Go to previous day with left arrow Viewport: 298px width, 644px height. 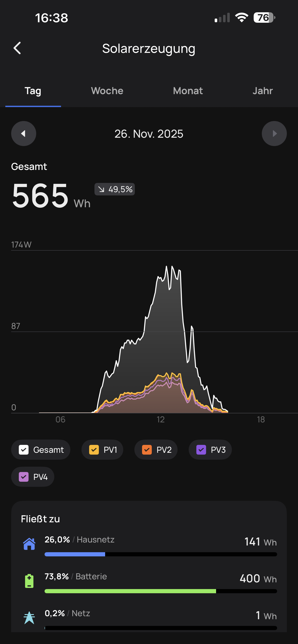(23, 134)
